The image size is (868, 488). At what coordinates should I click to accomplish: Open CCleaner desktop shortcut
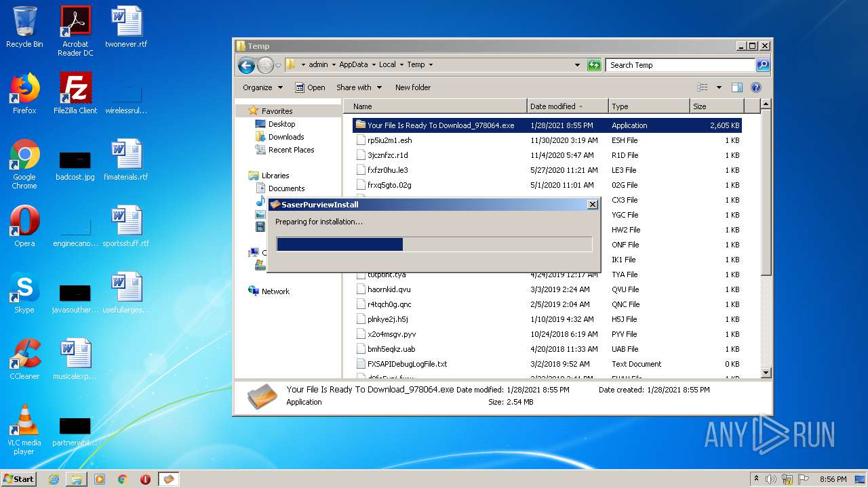[x=24, y=359]
